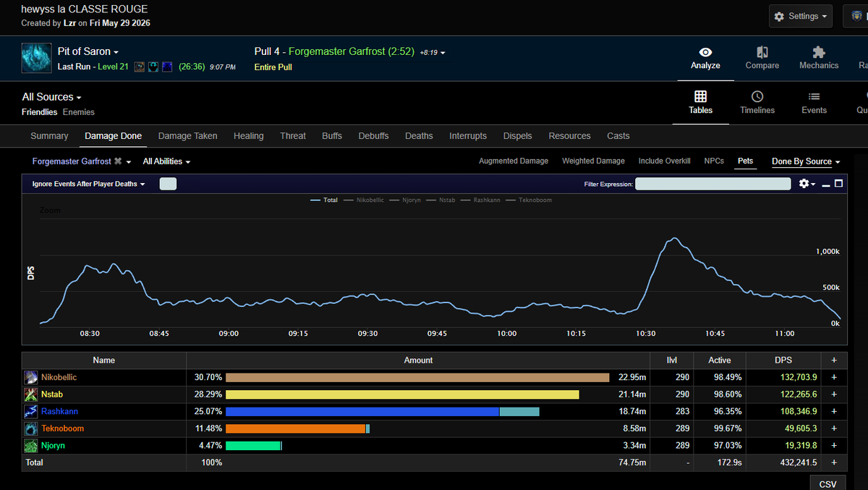The width and height of the screenshot is (868, 490).
Task: Open the Compare view icon
Action: click(x=762, y=52)
